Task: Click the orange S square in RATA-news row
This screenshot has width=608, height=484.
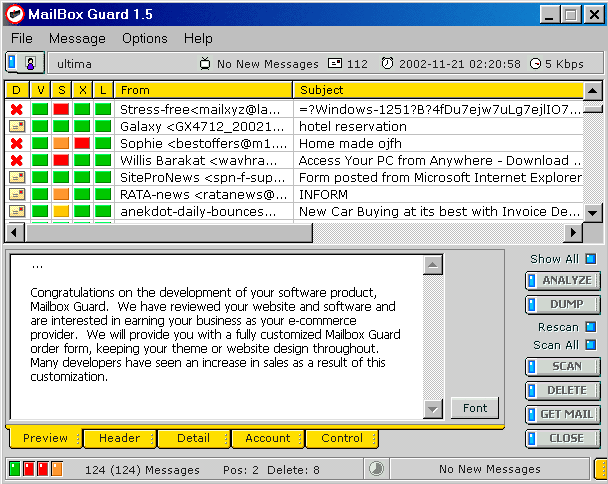Action: (61, 194)
